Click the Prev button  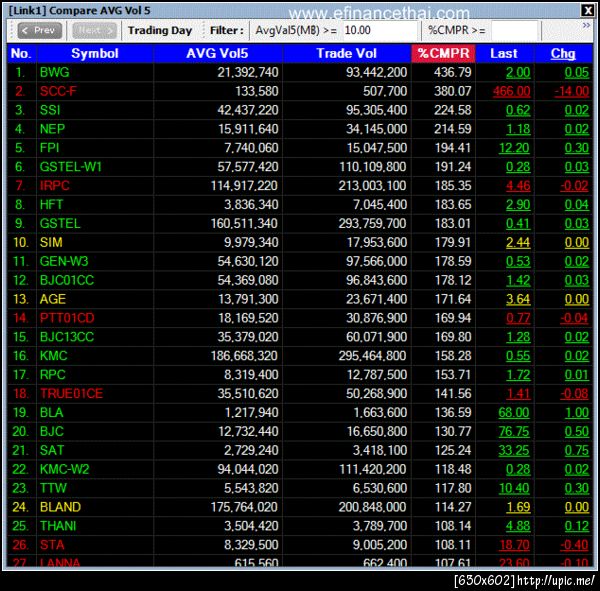pyautogui.click(x=39, y=30)
